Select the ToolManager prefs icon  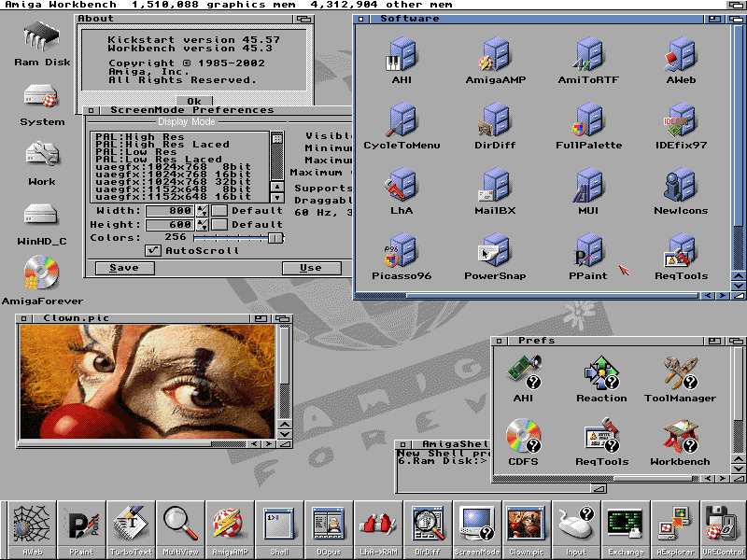pos(681,371)
